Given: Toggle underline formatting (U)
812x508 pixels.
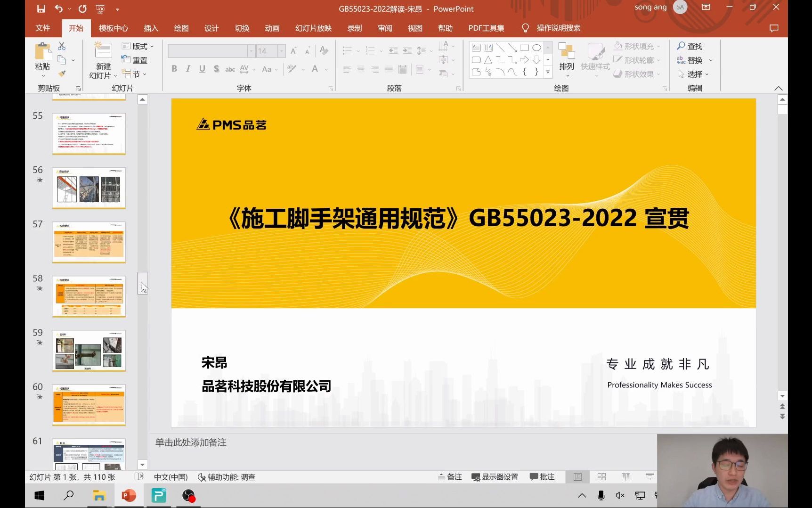Looking at the screenshot, I should pos(202,69).
